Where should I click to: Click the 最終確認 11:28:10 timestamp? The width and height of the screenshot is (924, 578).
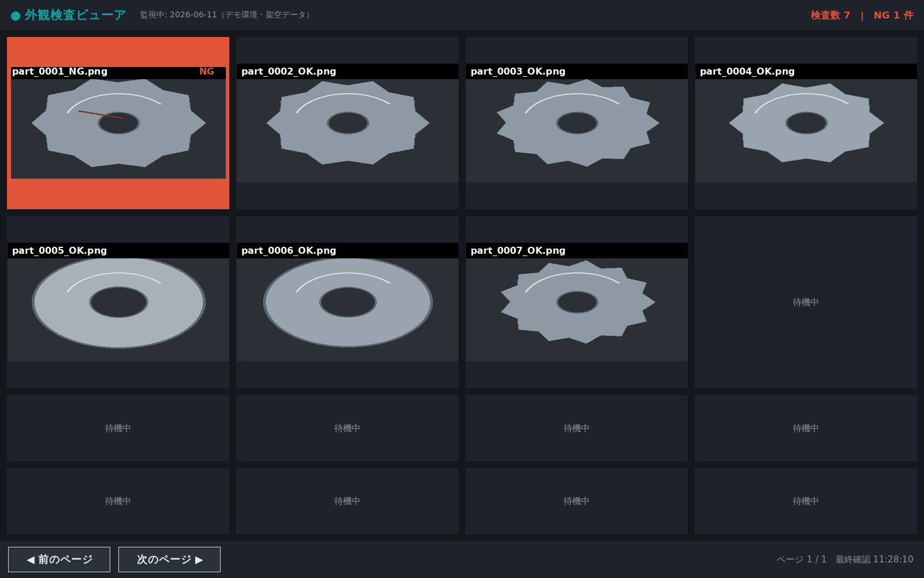(x=874, y=560)
